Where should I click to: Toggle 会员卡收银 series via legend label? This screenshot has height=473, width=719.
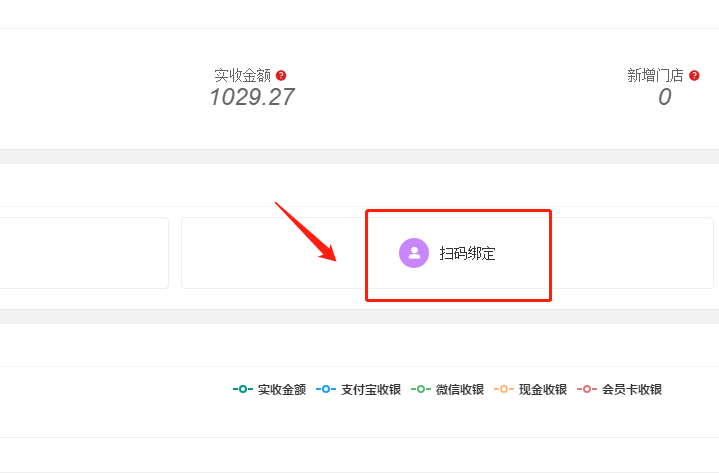[632, 390]
